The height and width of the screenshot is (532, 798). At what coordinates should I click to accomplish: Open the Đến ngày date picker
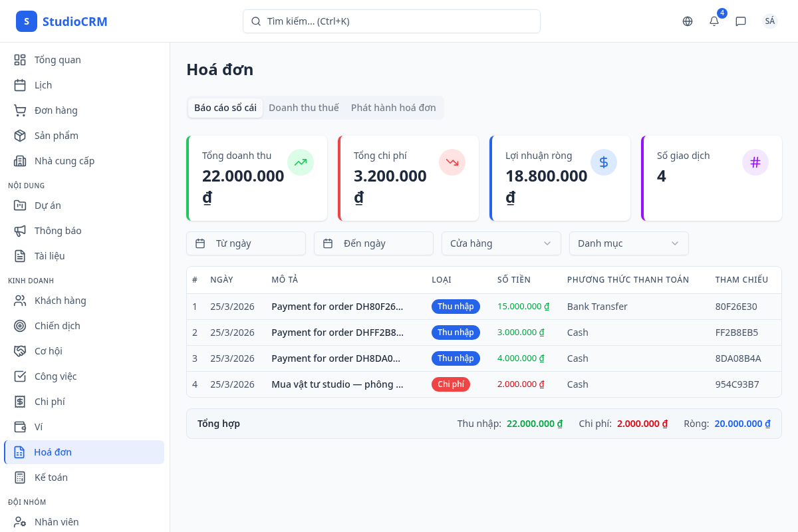pyautogui.click(x=374, y=243)
